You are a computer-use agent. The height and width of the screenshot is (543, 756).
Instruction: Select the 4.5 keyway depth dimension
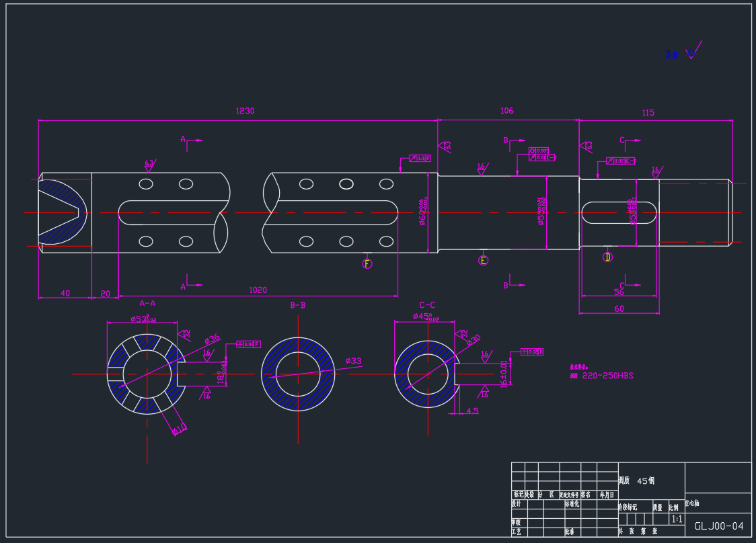click(472, 411)
